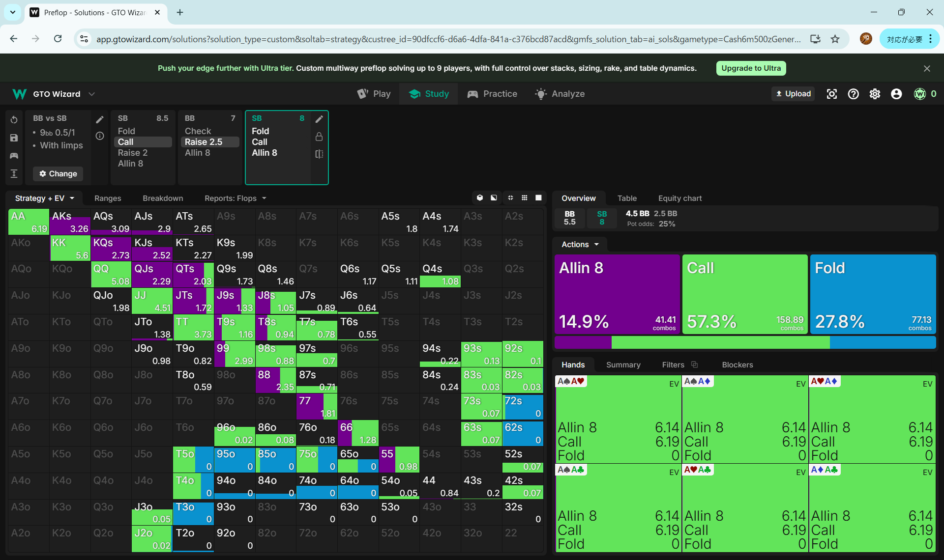Click the Change settings button
The image size is (944, 560).
(x=58, y=173)
